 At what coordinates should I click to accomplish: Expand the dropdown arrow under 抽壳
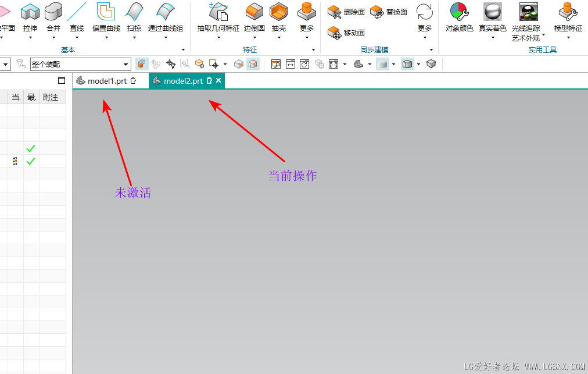[279, 38]
